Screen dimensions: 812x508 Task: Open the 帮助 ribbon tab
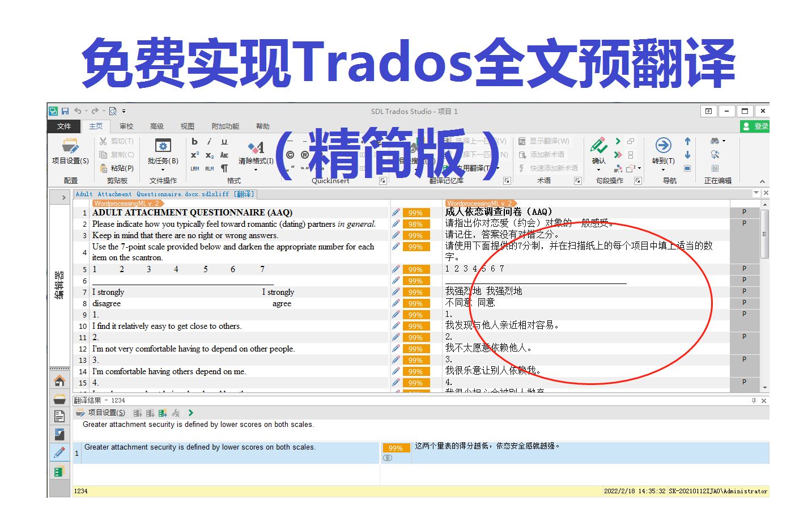pyautogui.click(x=262, y=126)
